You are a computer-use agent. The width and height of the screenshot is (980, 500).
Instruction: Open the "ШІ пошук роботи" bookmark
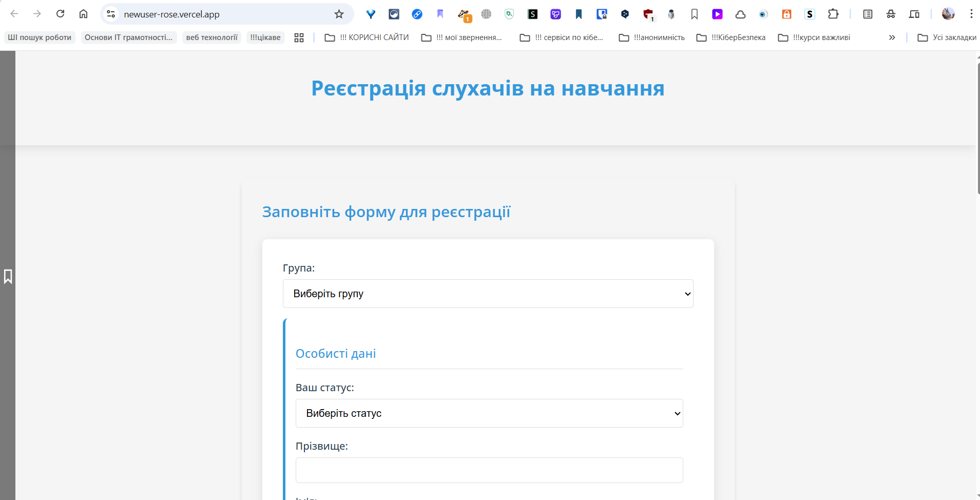pyautogui.click(x=40, y=37)
